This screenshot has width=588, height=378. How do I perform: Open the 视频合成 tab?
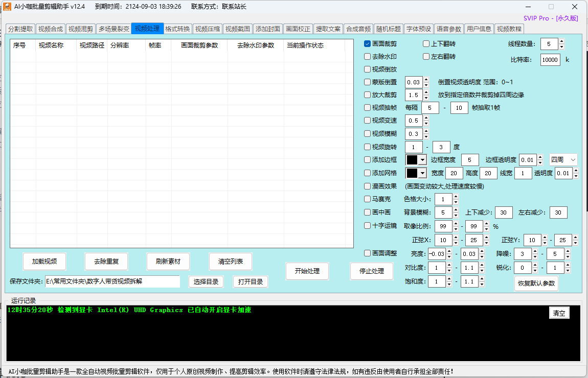coord(51,29)
